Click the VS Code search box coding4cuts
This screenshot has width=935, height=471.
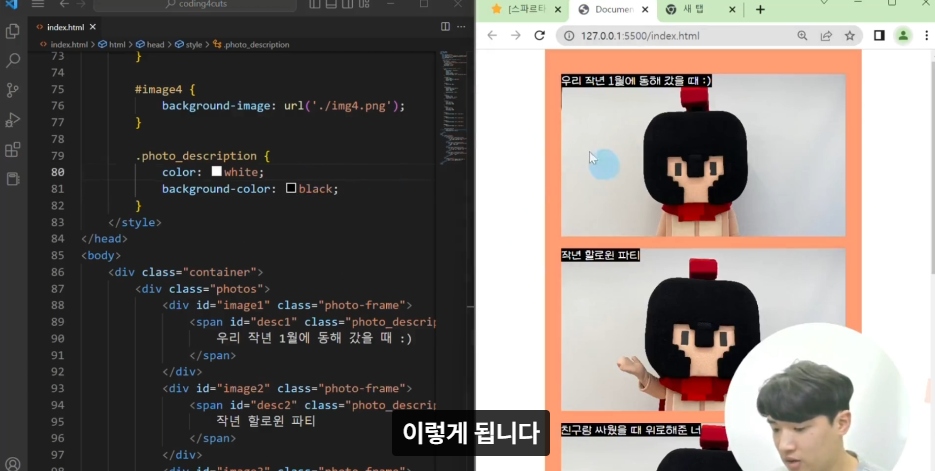click(195, 4)
